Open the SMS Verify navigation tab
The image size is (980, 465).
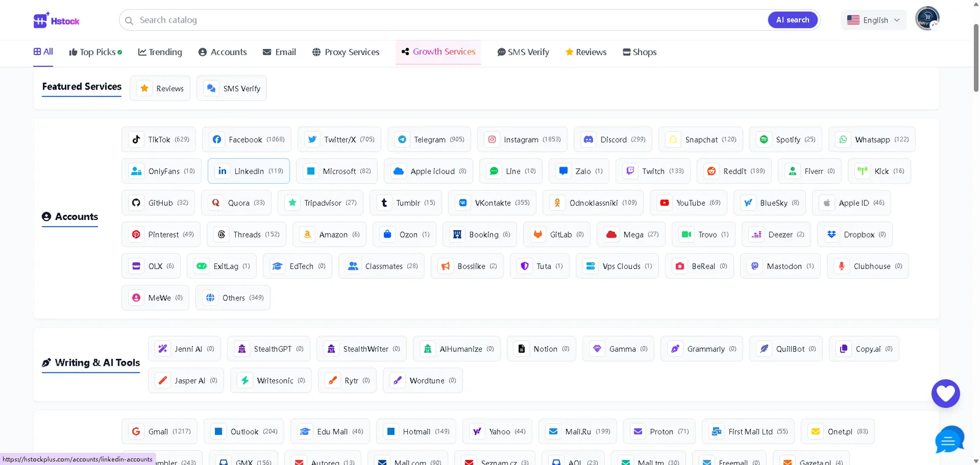point(523,52)
